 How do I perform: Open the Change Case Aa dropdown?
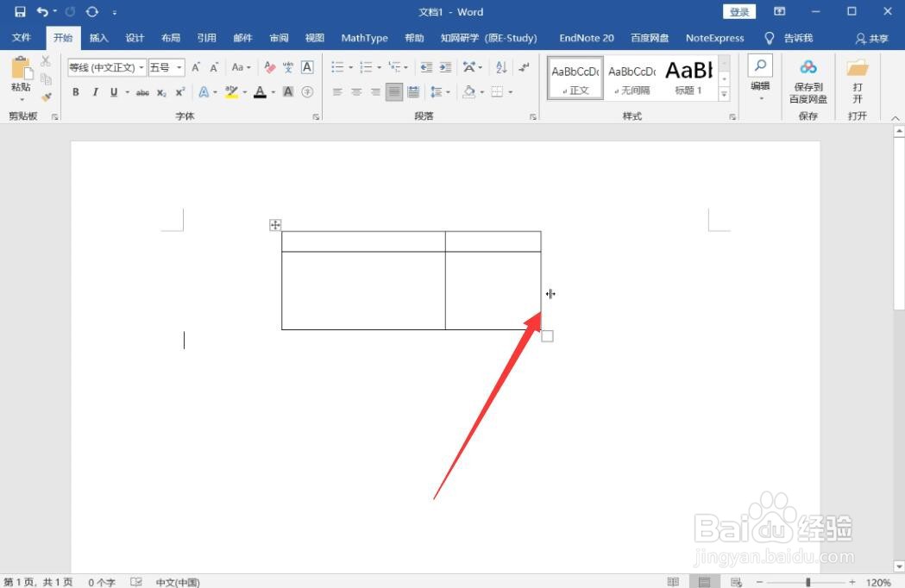[242, 67]
